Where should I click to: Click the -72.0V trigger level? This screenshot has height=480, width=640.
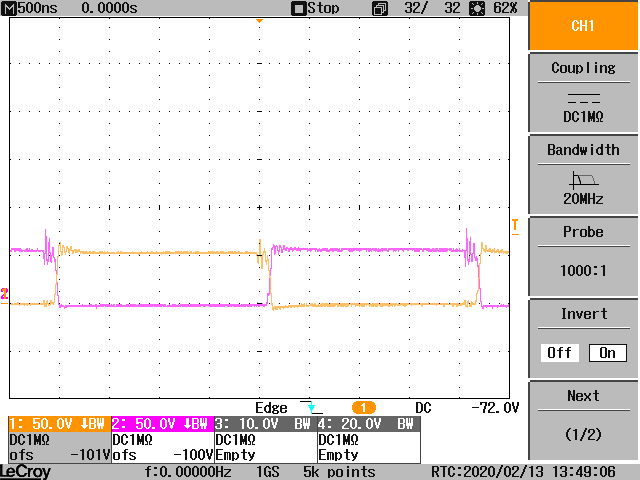tap(495, 408)
